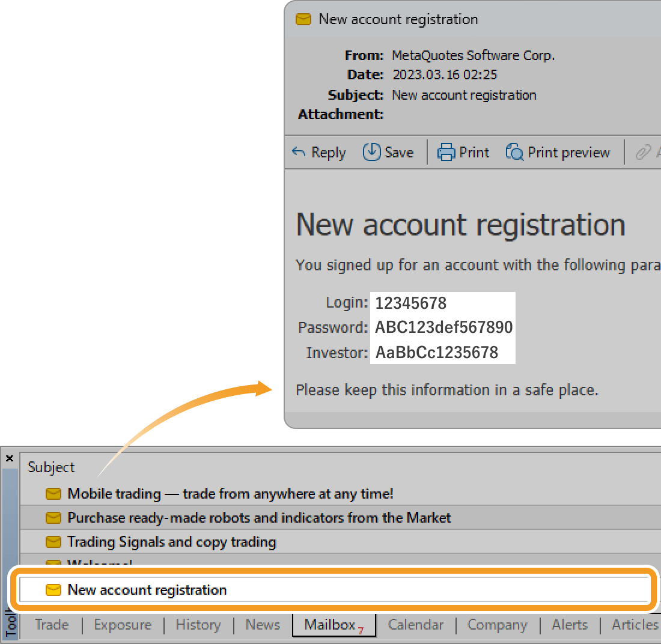Click the Save download icon
The height and width of the screenshot is (644, 661).
coord(371,152)
